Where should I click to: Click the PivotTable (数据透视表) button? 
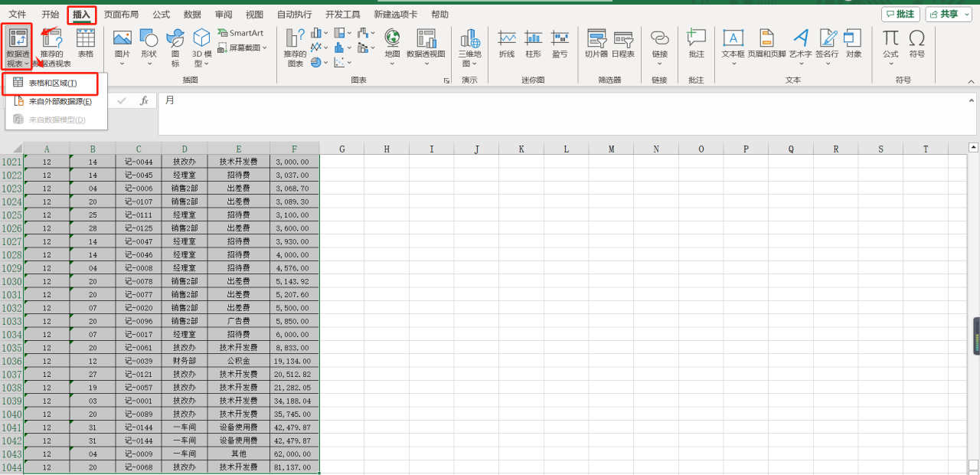coord(16,48)
